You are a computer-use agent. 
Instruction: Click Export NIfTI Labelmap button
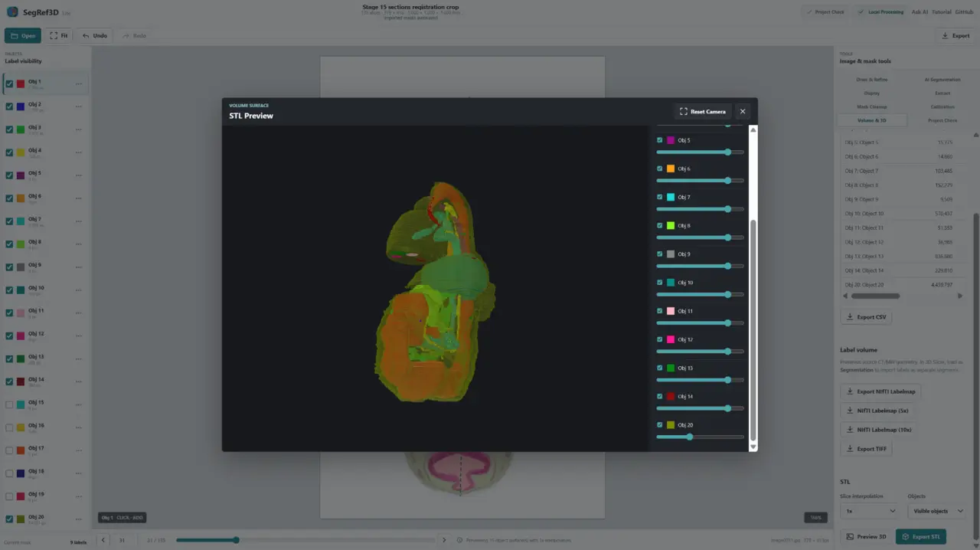(x=880, y=391)
